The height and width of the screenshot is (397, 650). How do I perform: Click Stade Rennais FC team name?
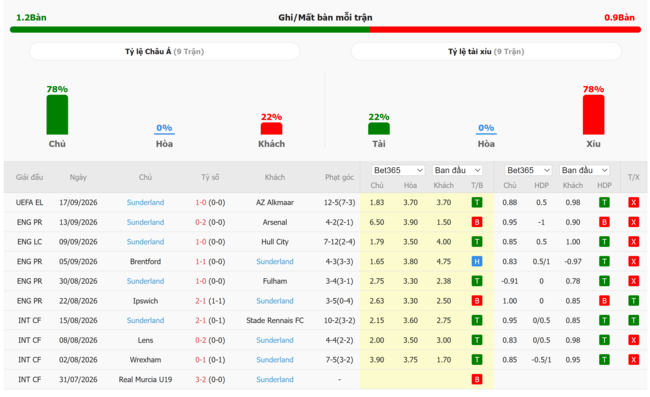(275, 320)
